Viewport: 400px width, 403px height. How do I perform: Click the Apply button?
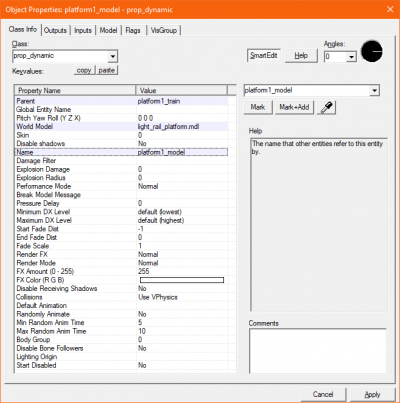click(x=372, y=394)
